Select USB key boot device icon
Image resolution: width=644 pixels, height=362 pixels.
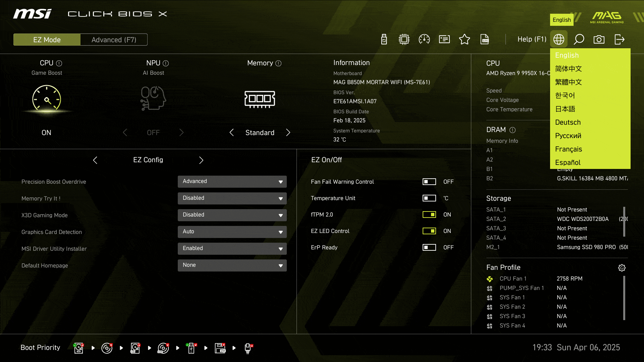192,348
